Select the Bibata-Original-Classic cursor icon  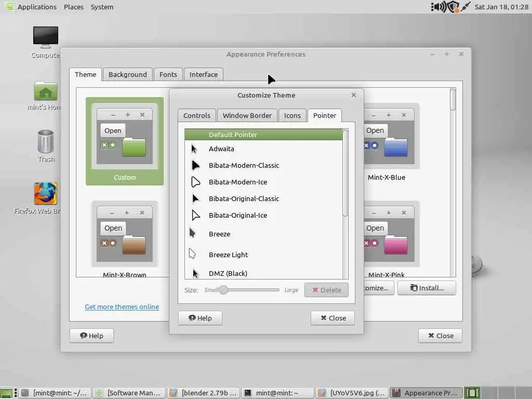(195, 198)
